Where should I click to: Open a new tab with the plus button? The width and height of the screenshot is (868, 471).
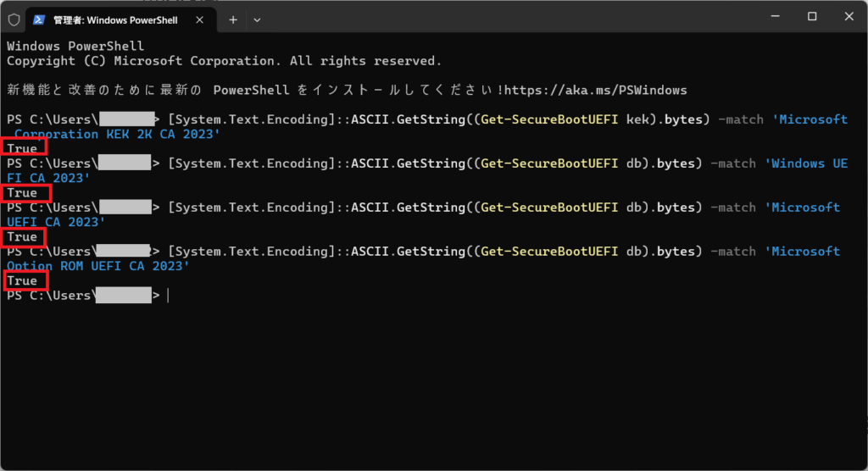click(x=233, y=19)
